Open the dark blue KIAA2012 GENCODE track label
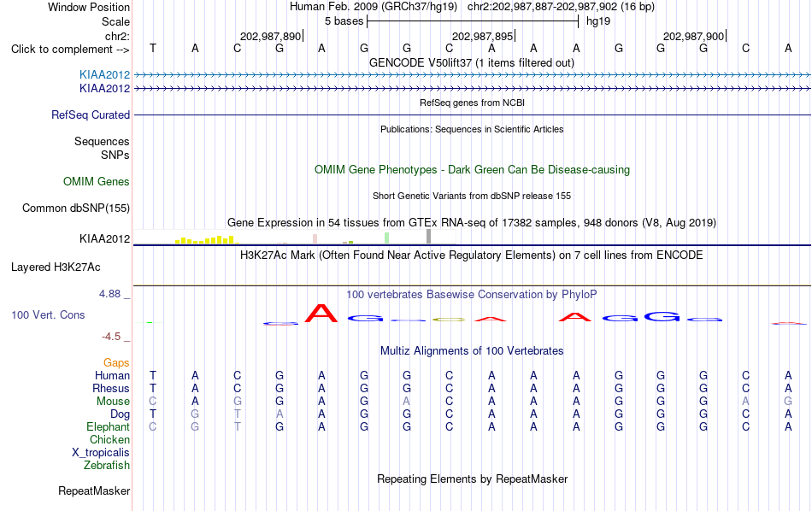 pos(104,89)
